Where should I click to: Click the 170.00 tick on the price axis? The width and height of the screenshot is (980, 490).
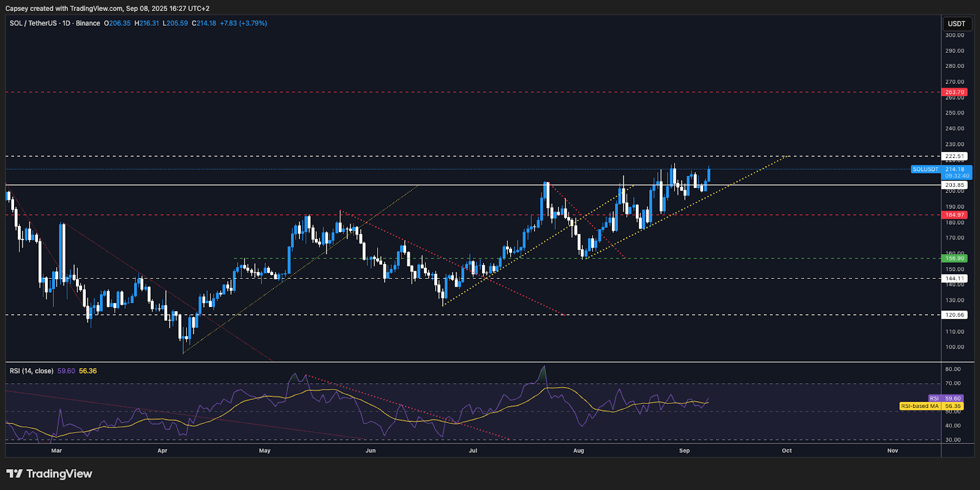pyautogui.click(x=954, y=238)
